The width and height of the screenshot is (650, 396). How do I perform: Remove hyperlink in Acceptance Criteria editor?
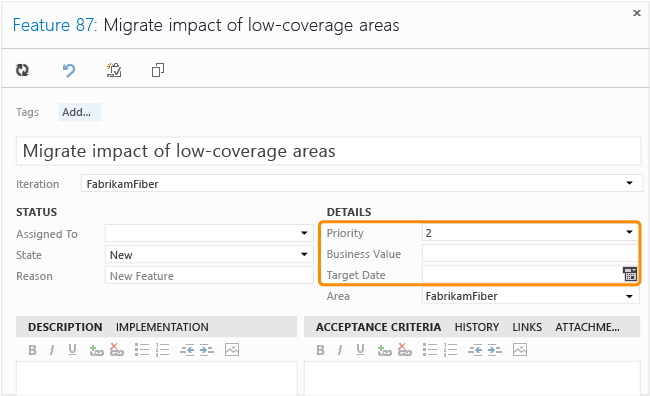tap(405, 350)
